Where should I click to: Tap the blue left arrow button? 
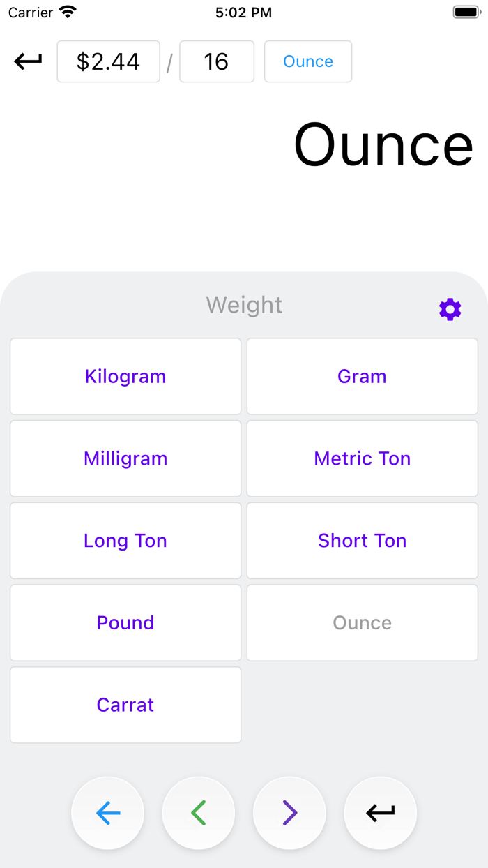[x=108, y=813]
